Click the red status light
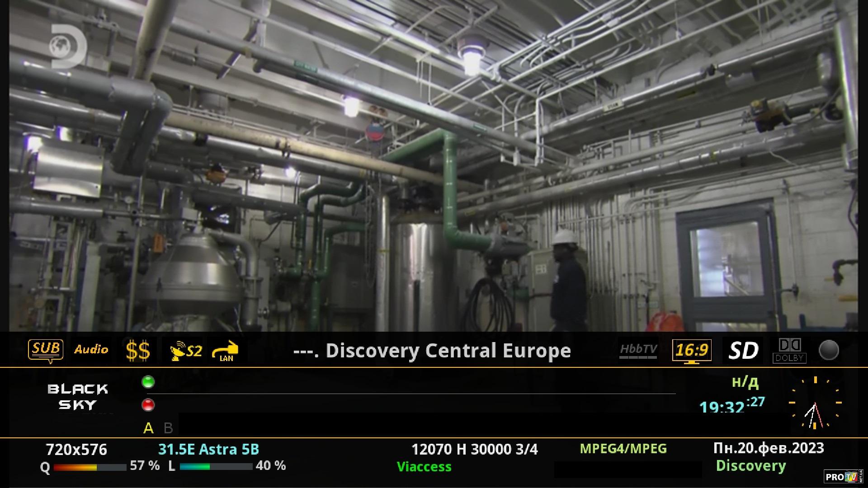 tap(148, 405)
